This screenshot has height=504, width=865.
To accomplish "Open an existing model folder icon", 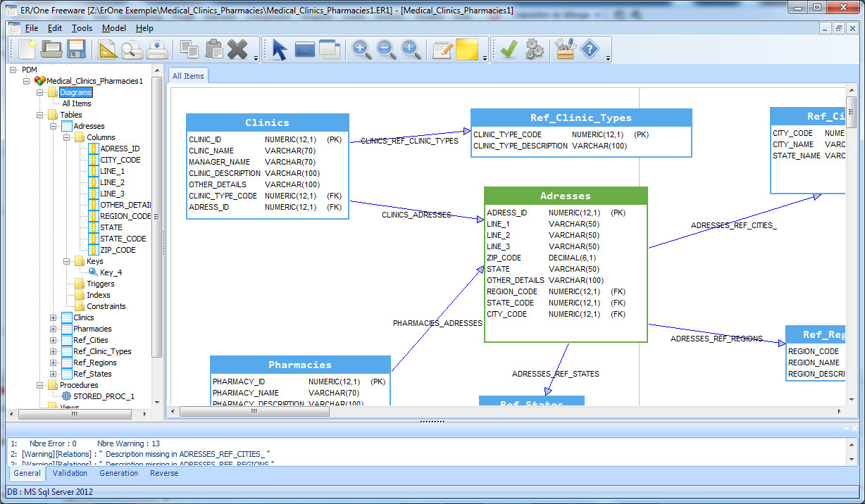I will coord(51,49).
